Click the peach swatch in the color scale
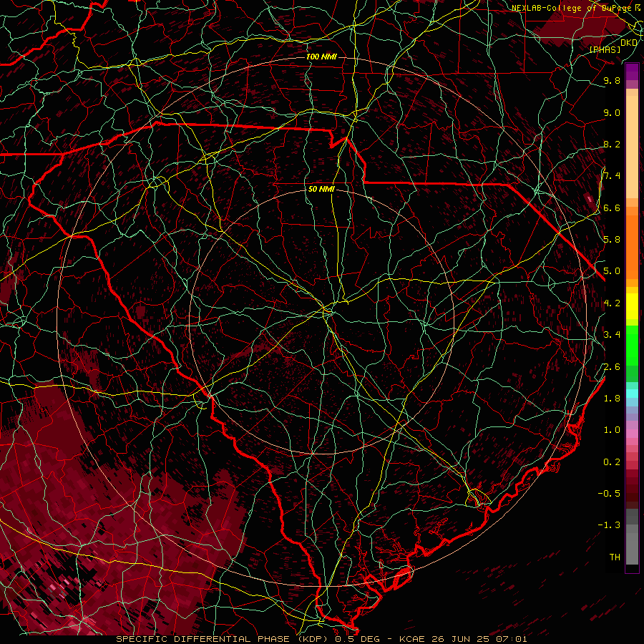Screen dimensions: 644x644 tap(632, 148)
